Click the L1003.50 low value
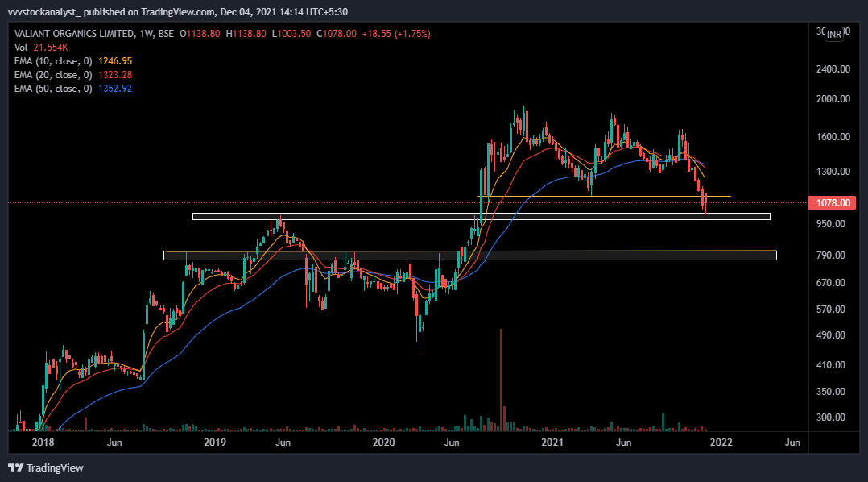 (x=291, y=34)
